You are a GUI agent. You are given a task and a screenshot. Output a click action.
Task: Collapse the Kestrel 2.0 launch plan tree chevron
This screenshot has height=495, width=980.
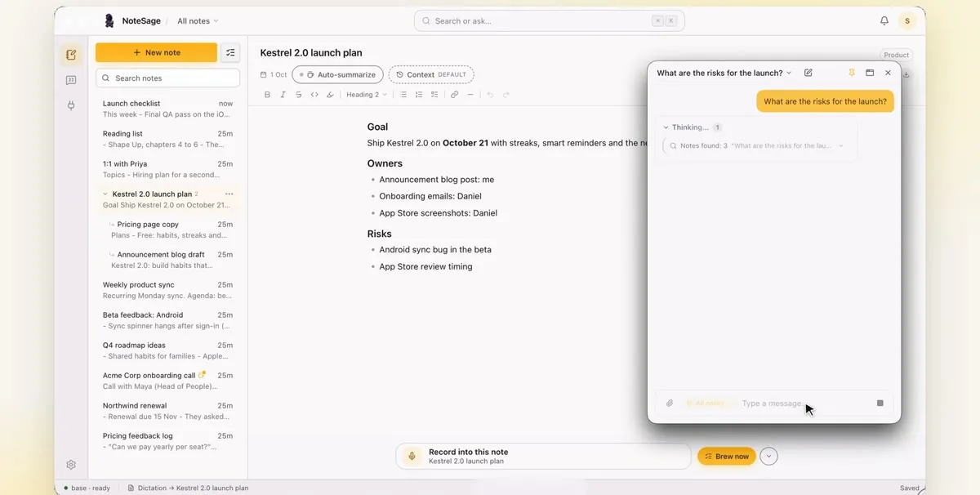[x=106, y=194]
